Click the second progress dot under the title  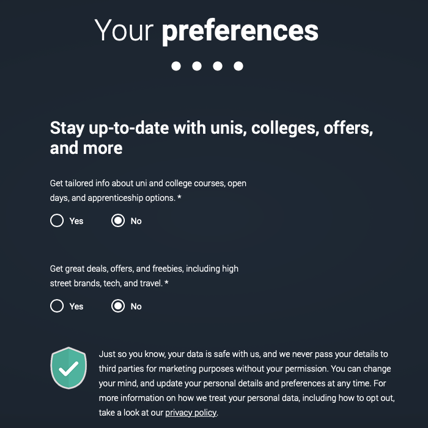tap(197, 66)
